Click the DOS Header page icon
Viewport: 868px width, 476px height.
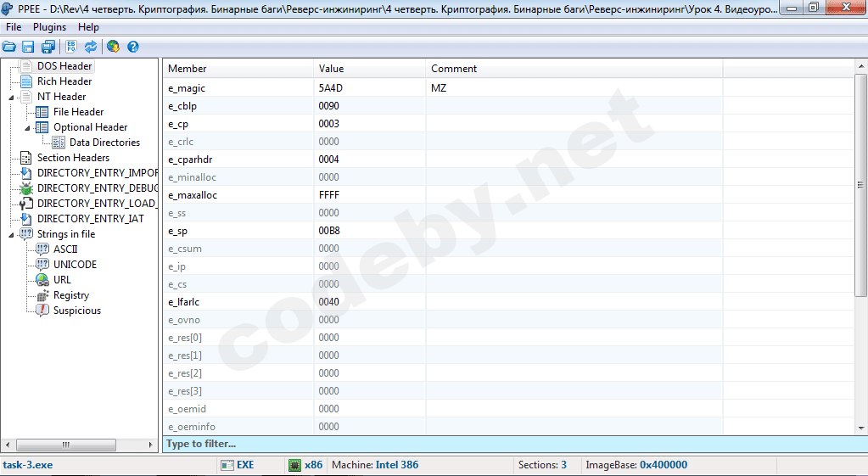[25, 66]
